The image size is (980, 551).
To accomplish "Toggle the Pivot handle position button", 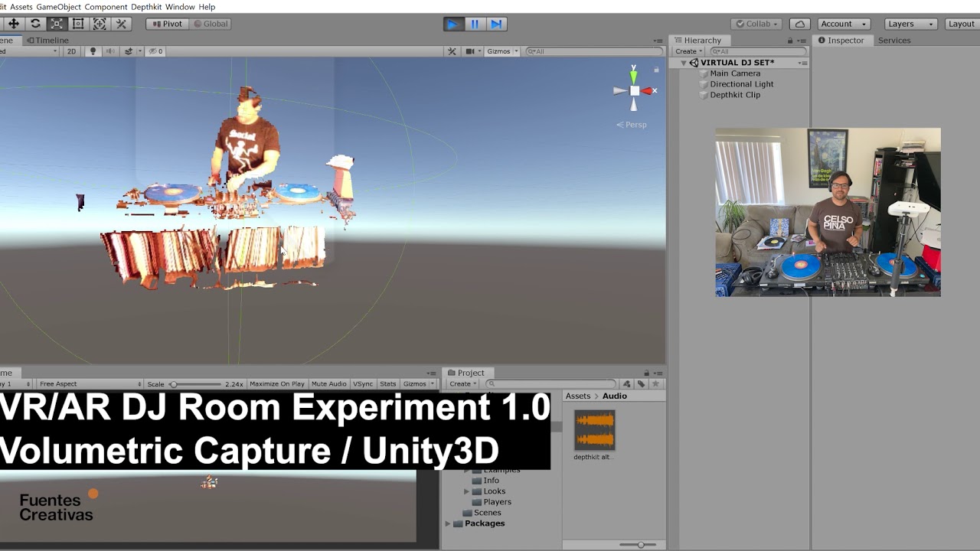I will point(166,24).
